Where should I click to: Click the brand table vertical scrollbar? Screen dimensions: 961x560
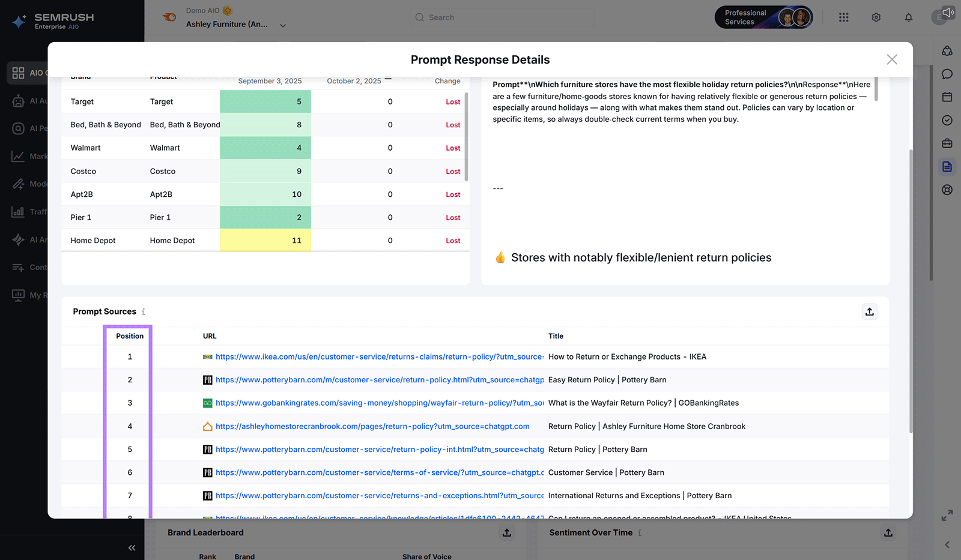point(466,136)
